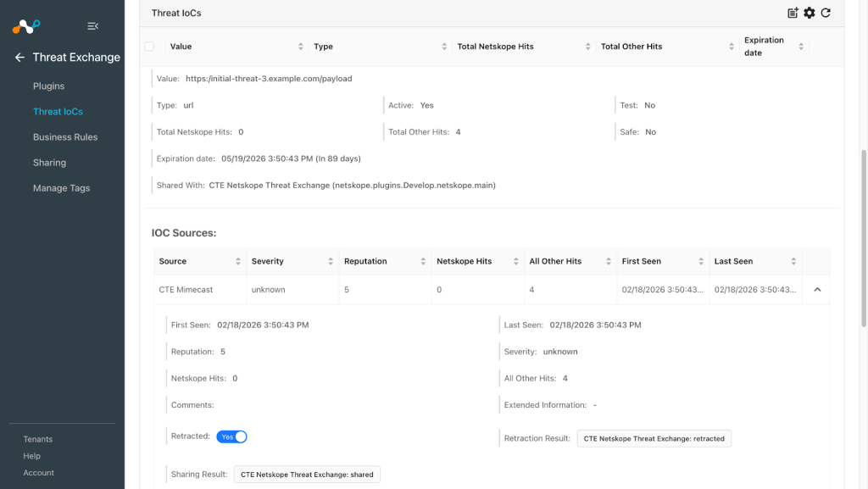Sort by Total Netskope Hits column

pos(588,47)
